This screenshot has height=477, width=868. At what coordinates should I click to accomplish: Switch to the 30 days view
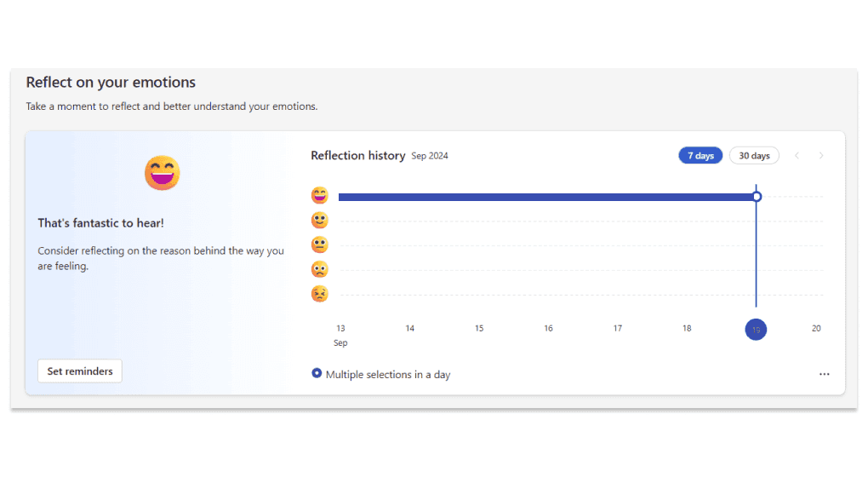[x=754, y=156]
